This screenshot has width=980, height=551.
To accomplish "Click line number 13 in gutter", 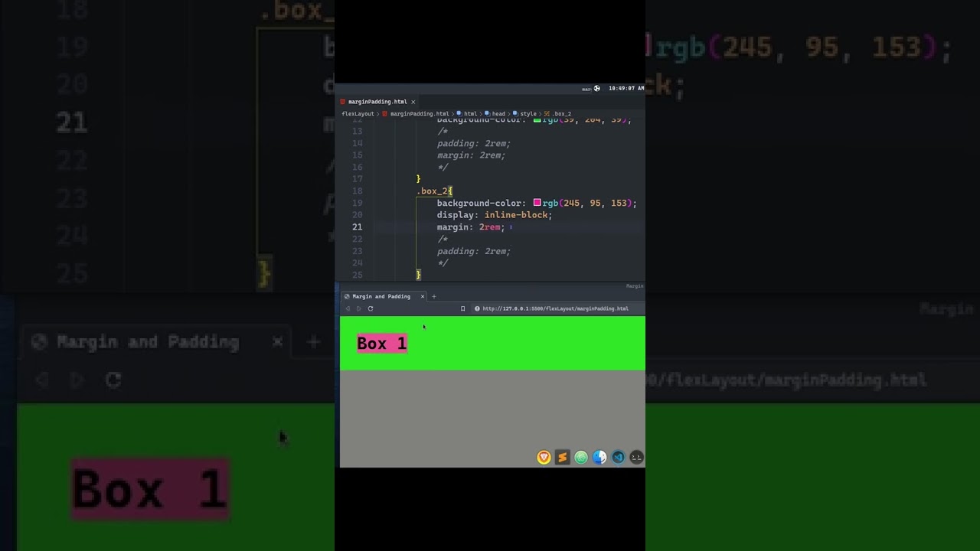I will tap(358, 132).
